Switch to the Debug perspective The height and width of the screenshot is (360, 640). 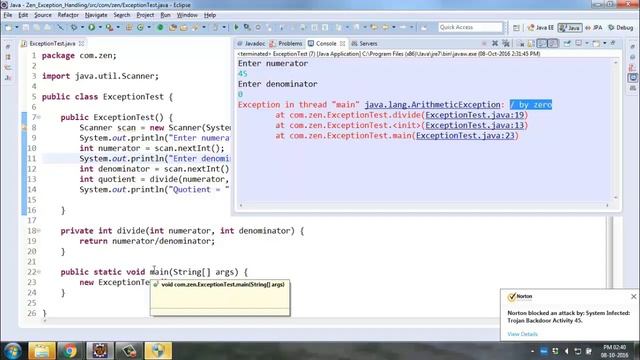click(620, 28)
